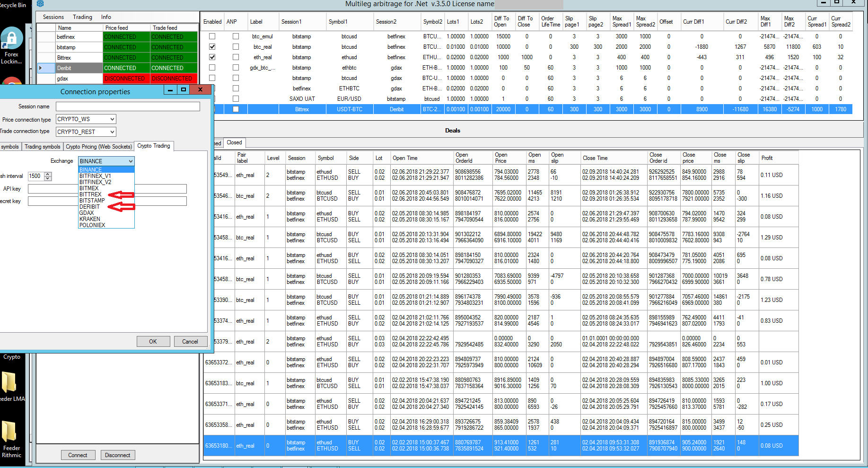
Task: Open the Info menu
Action: click(106, 17)
